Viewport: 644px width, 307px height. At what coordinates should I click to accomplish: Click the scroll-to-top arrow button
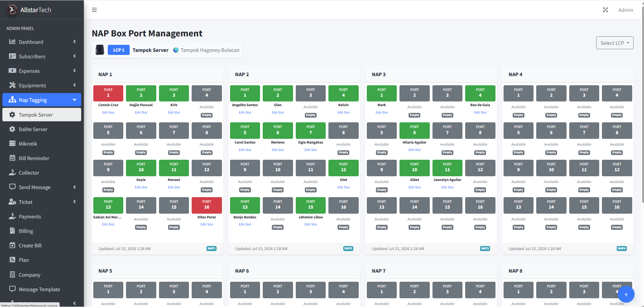(x=626, y=295)
